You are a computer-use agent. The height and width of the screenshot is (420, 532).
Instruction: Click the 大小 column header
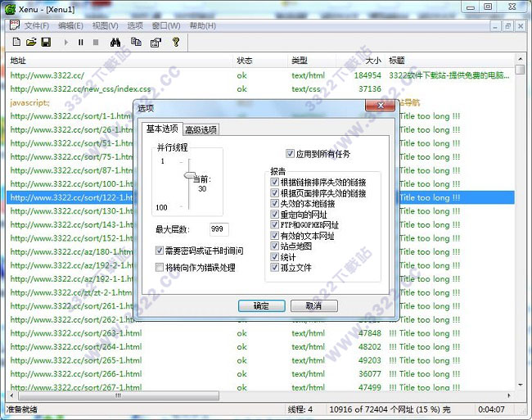[360, 61]
